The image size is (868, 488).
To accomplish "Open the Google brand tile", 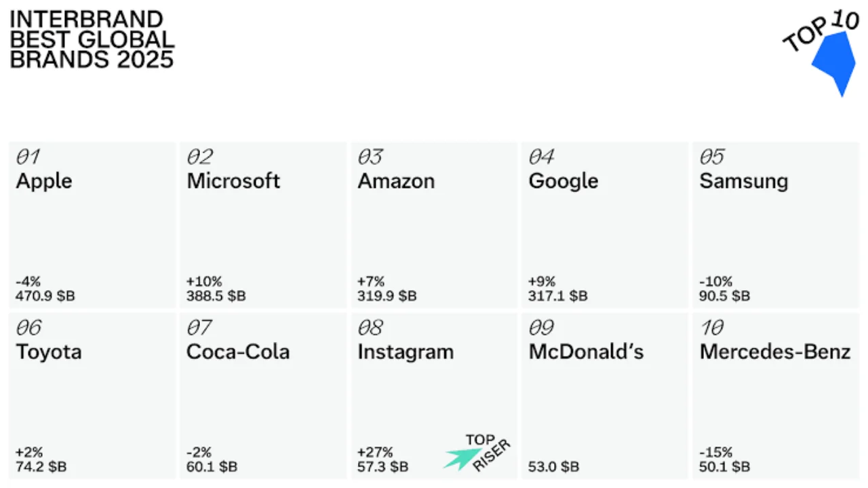I will (605, 225).
